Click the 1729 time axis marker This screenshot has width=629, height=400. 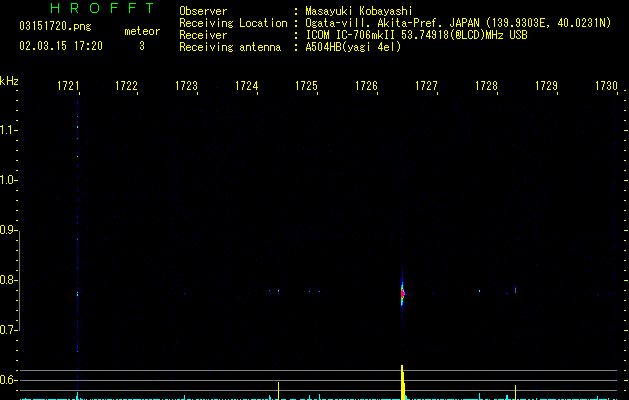tap(546, 86)
